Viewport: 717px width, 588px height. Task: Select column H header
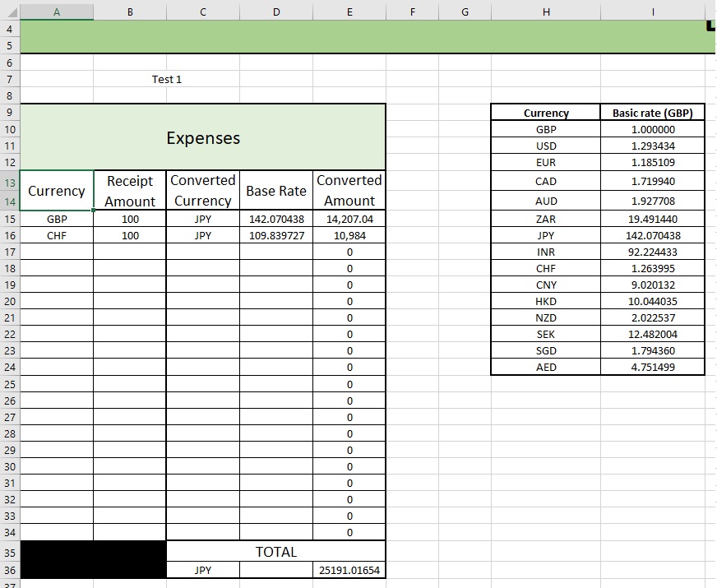click(546, 12)
